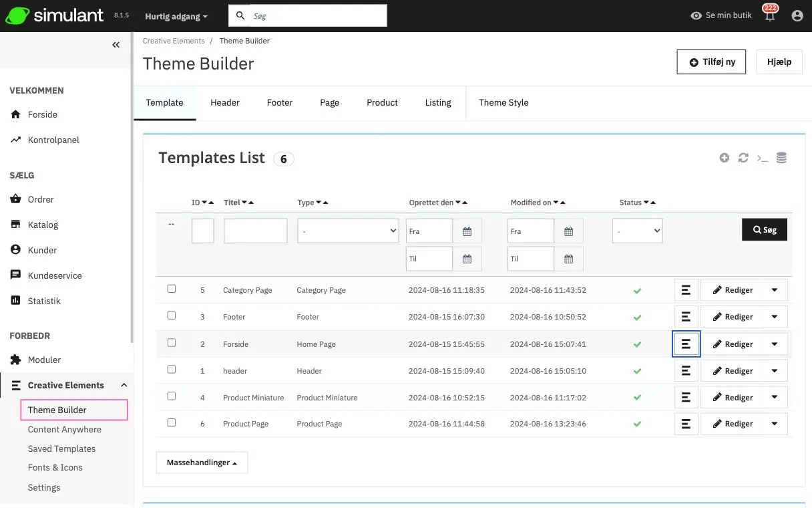The height and width of the screenshot is (508, 812).
Task: Collapse the sidebar with double-chevron icon
Action: (x=116, y=45)
